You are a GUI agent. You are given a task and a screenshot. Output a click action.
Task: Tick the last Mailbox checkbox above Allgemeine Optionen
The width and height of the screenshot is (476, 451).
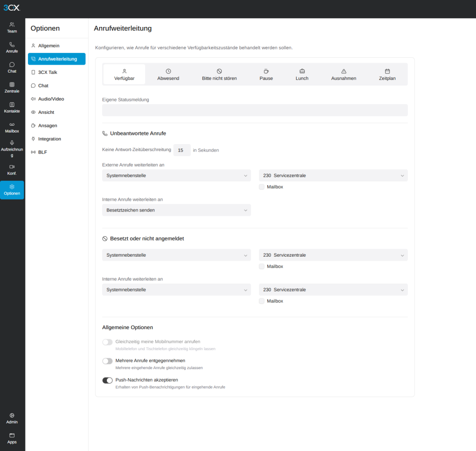click(x=262, y=301)
